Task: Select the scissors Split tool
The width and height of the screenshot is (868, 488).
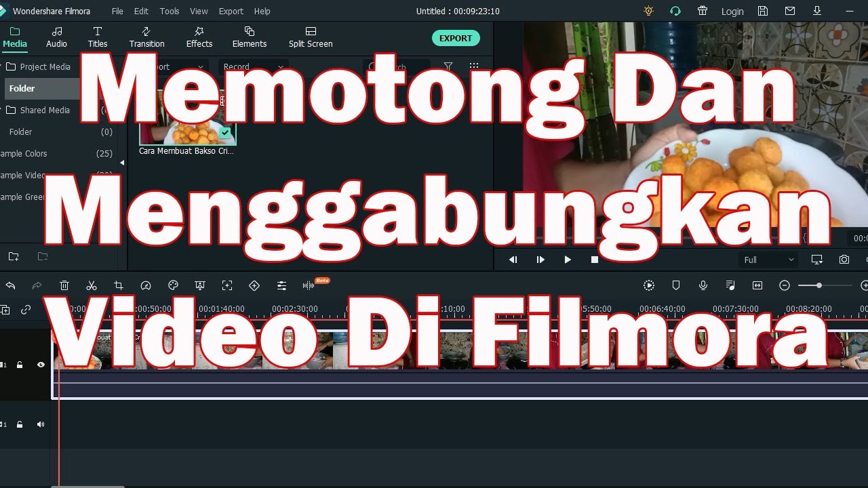Action: [92, 285]
